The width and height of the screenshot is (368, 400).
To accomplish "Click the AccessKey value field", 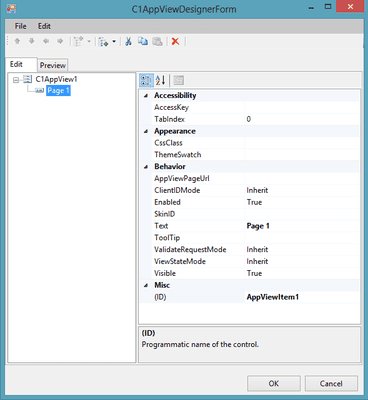I will pyautogui.click(x=302, y=107).
